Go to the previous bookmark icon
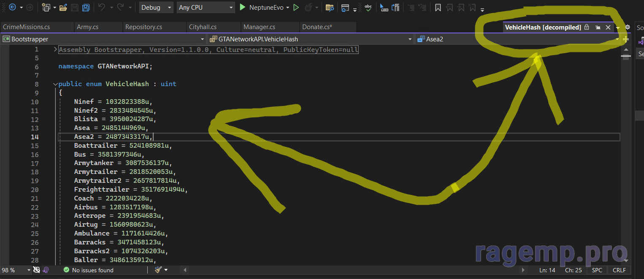644x279 pixels. click(x=449, y=7)
